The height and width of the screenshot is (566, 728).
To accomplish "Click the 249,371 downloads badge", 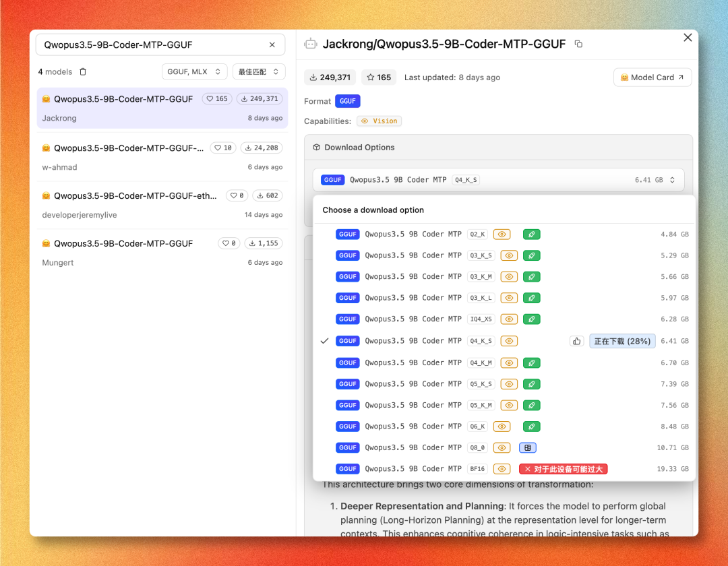I will 330,77.
